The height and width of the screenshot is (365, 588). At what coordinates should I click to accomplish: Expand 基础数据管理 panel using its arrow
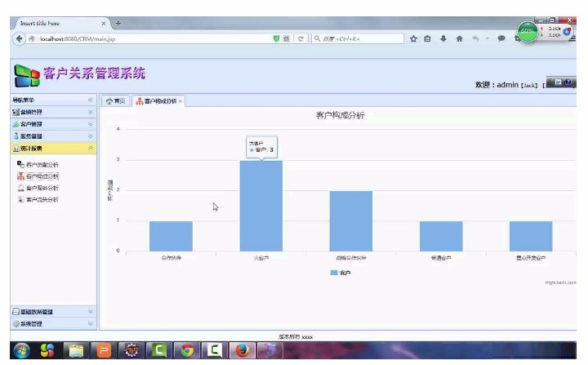coord(91,311)
